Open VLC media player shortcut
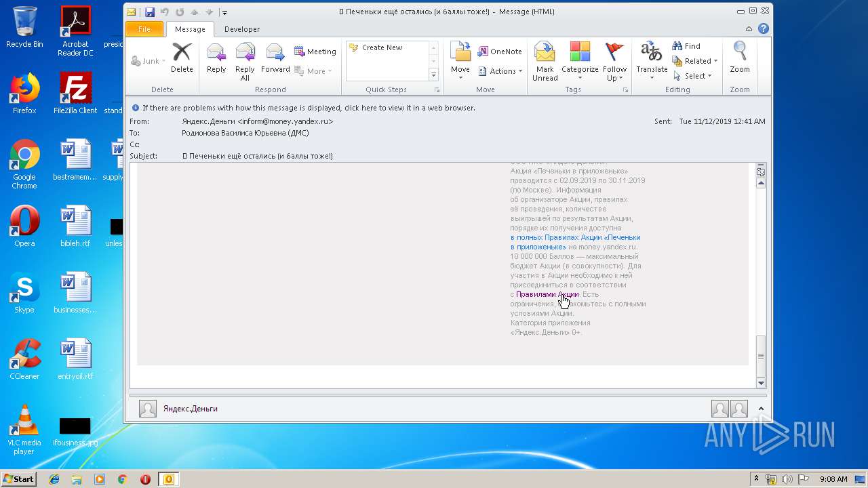This screenshot has height=488, width=868. click(x=24, y=430)
